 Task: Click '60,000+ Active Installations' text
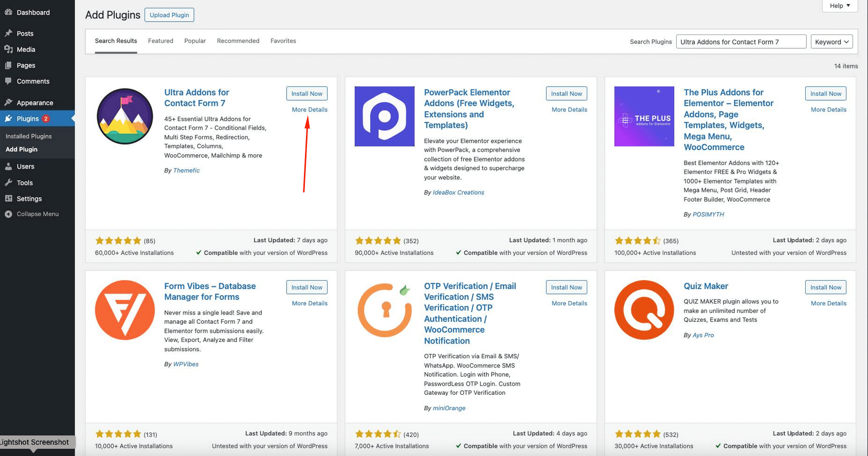(134, 253)
